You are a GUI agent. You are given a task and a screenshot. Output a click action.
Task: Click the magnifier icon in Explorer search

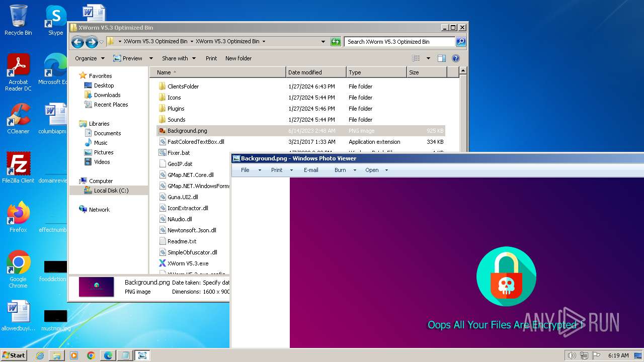(x=460, y=42)
